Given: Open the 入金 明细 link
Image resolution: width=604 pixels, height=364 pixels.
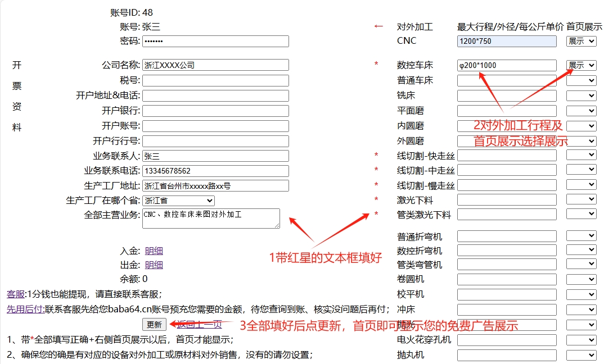Looking at the screenshot, I should pos(154,251).
